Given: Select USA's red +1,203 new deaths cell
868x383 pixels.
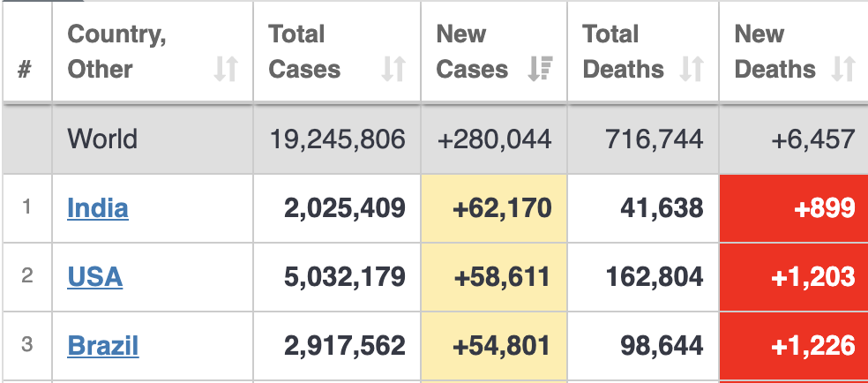Looking at the screenshot, I should coord(794,277).
